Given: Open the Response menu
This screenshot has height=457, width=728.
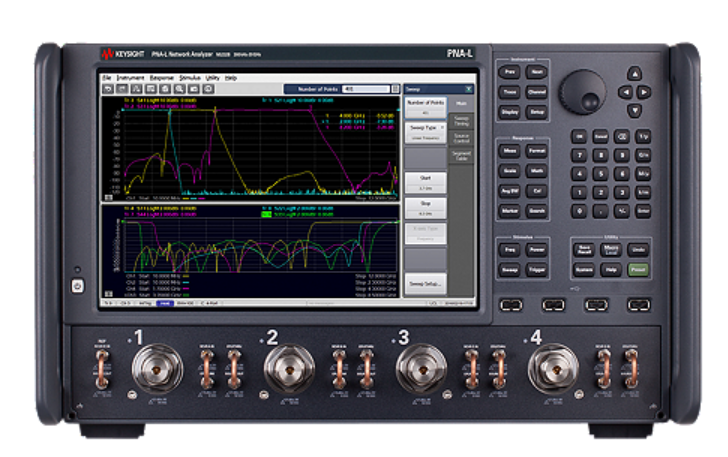Looking at the screenshot, I should coord(162,78).
